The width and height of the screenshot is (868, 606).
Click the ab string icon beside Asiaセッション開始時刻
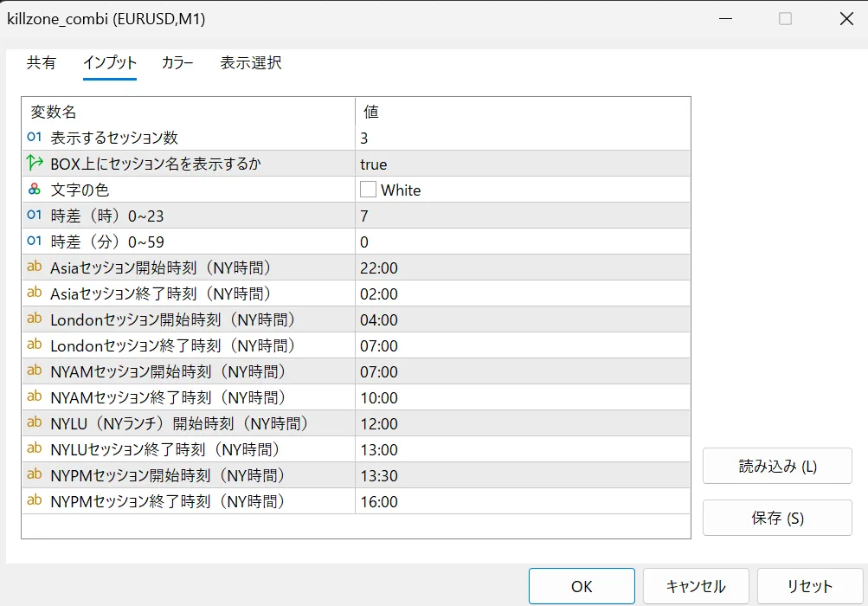(x=35, y=267)
